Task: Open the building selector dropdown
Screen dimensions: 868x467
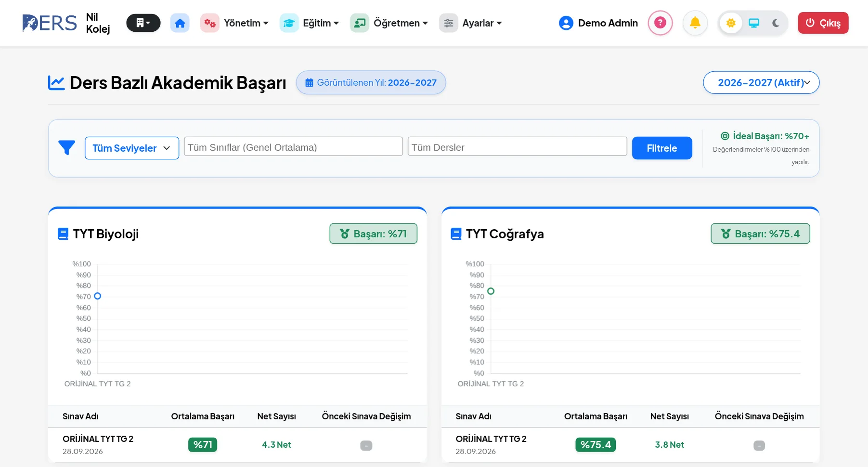Action: tap(143, 23)
